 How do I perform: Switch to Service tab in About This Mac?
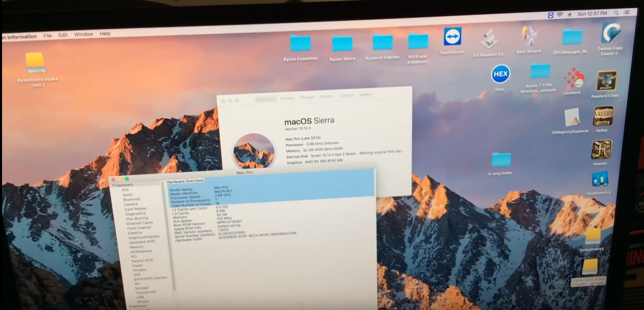click(366, 94)
